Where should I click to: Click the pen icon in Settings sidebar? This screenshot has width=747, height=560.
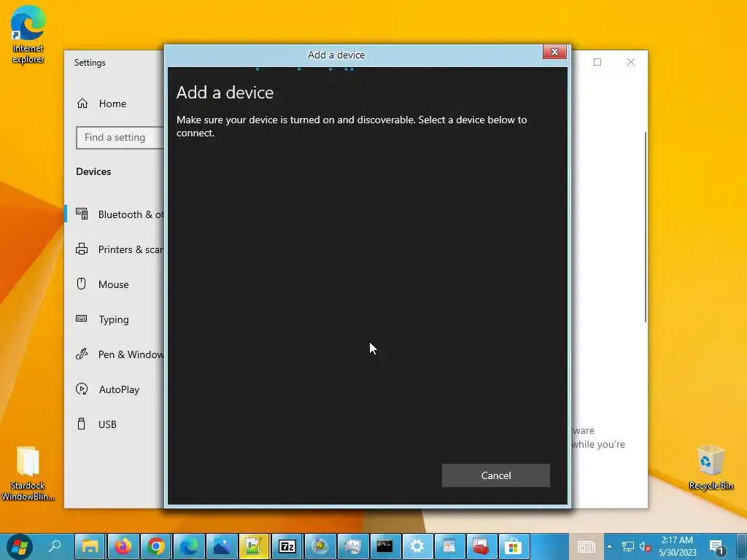pyautogui.click(x=82, y=354)
